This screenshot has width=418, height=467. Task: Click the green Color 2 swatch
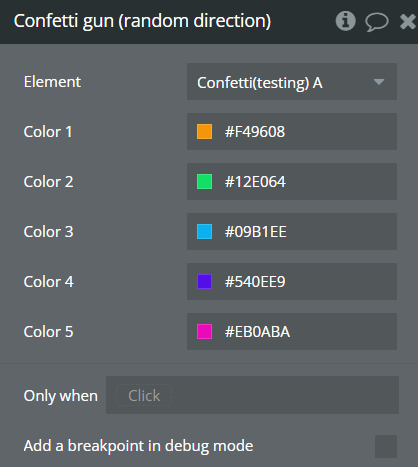204,182
